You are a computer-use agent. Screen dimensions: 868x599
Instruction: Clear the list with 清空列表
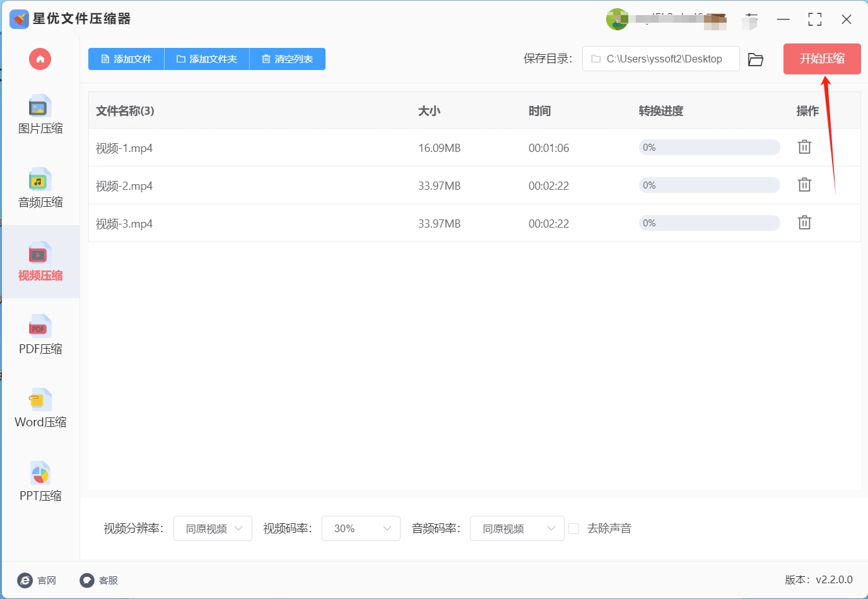pyautogui.click(x=288, y=59)
